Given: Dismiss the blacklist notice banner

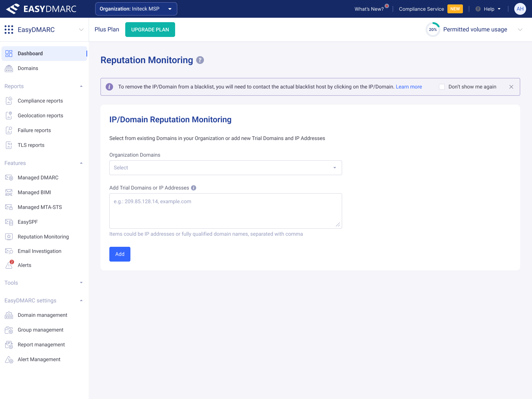Looking at the screenshot, I should click(x=511, y=87).
